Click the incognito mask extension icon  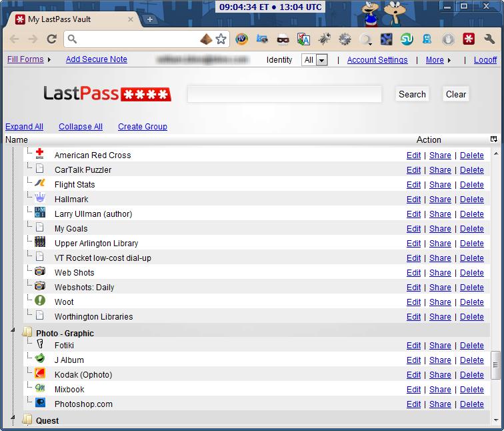(x=283, y=39)
